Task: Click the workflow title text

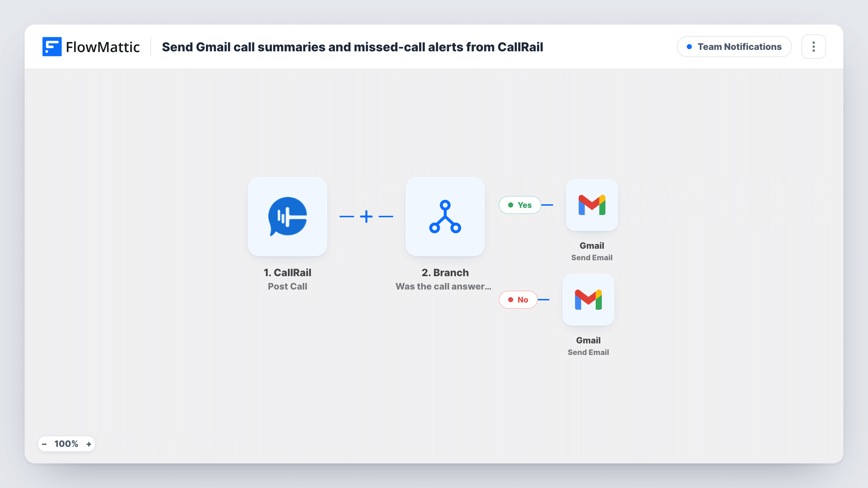Action: [353, 47]
